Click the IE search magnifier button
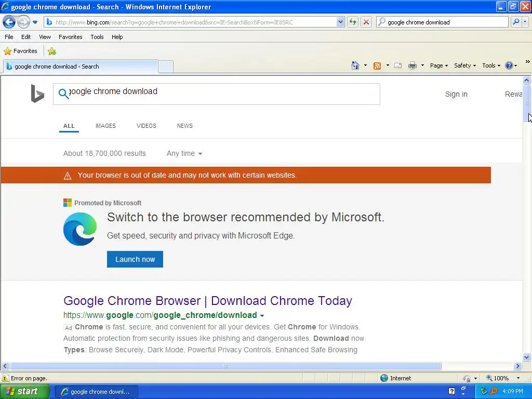532x399 pixels. coord(516,22)
